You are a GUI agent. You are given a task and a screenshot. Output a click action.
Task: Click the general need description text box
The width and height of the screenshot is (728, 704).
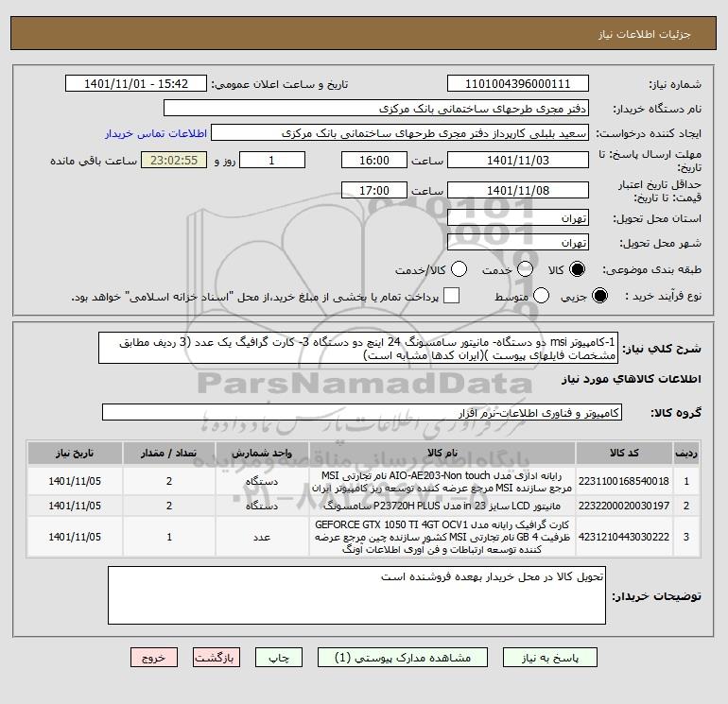(358, 348)
